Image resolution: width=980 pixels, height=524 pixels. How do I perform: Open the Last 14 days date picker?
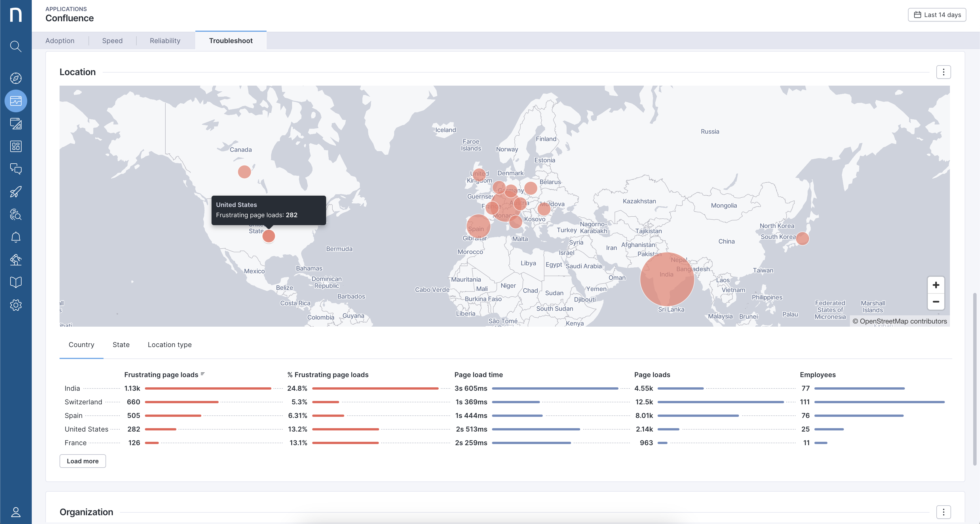coord(937,15)
